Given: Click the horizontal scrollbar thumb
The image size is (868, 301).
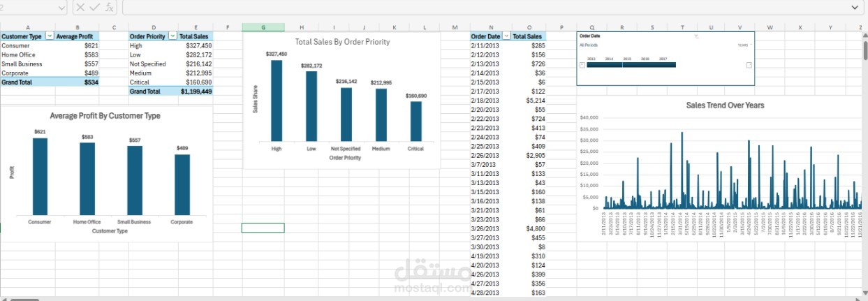Looking at the screenshot, I should pos(24,299).
